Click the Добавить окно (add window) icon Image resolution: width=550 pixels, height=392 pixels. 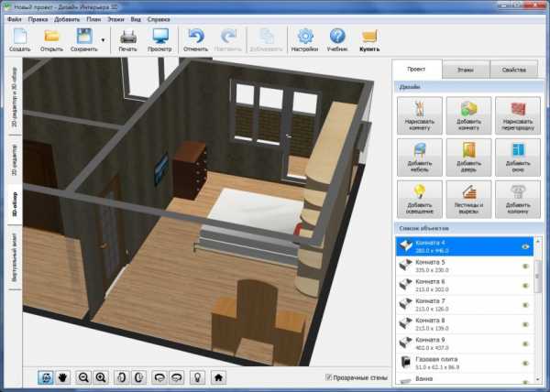click(517, 156)
